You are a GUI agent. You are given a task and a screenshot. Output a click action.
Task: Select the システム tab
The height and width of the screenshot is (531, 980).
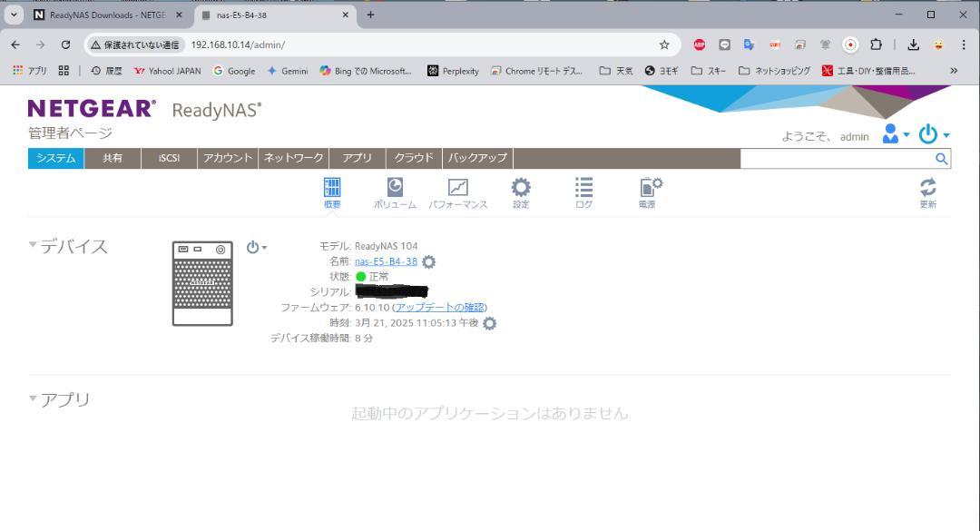[x=55, y=158]
